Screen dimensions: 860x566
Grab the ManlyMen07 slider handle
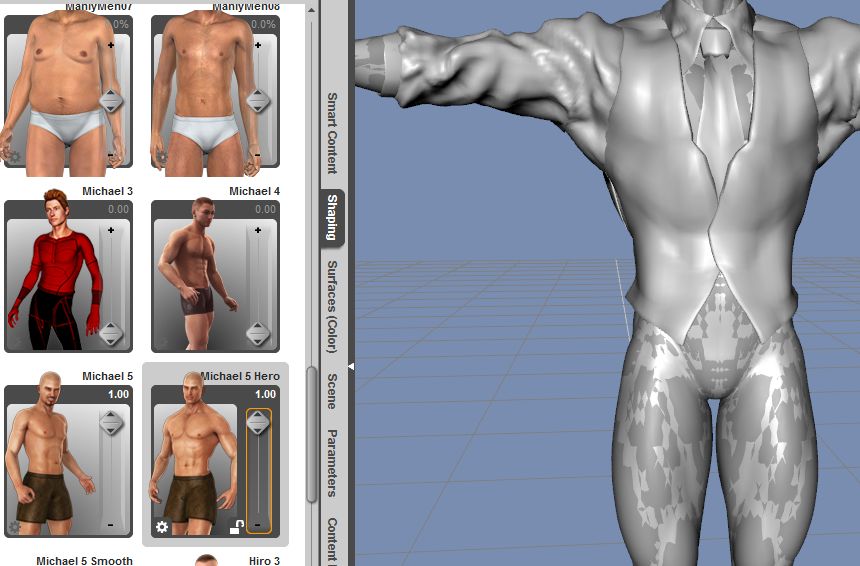[111, 101]
